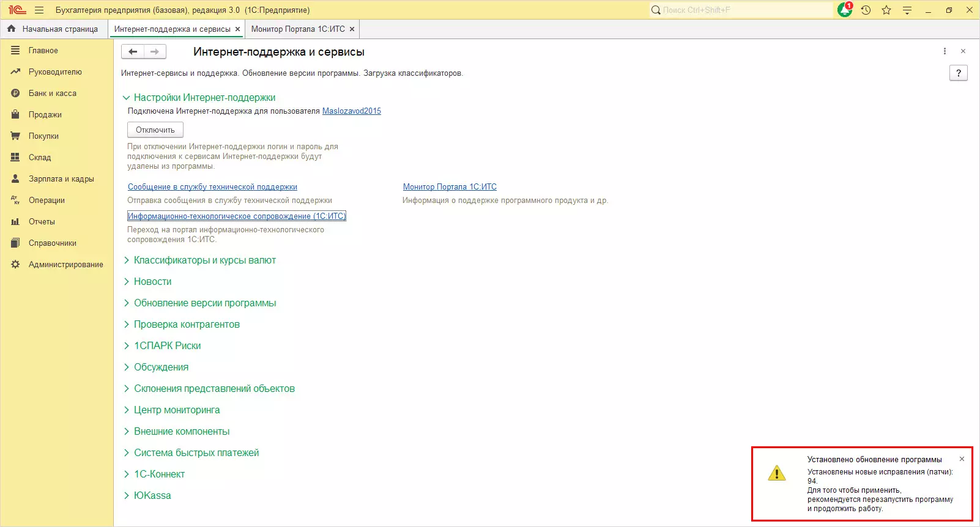Click the Главное section icon
The width and height of the screenshot is (980, 527).
tap(15, 51)
